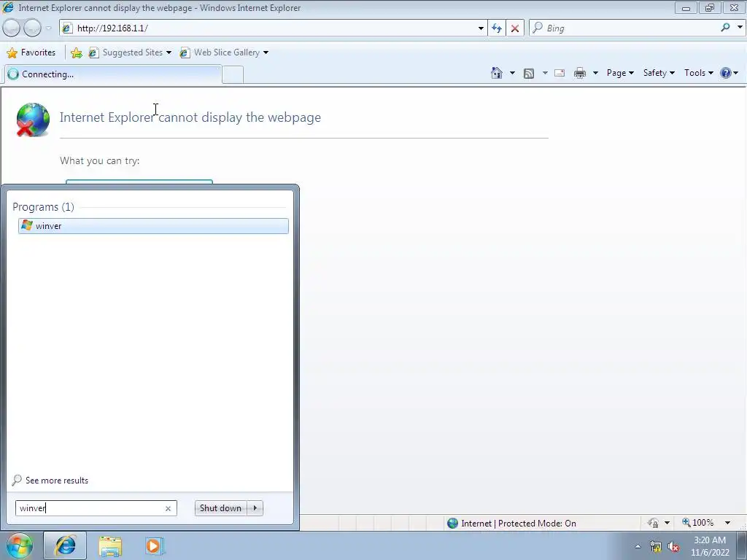Expand the Suggested Sites dropdown arrow
The height and width of the screenshot is (560, 747).
[x=169, y=52]
